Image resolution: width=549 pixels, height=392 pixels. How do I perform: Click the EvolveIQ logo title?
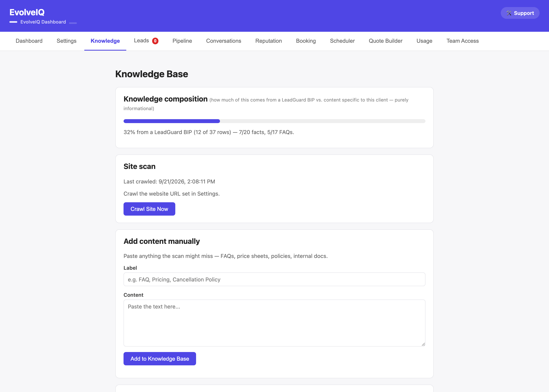(27, 12)
